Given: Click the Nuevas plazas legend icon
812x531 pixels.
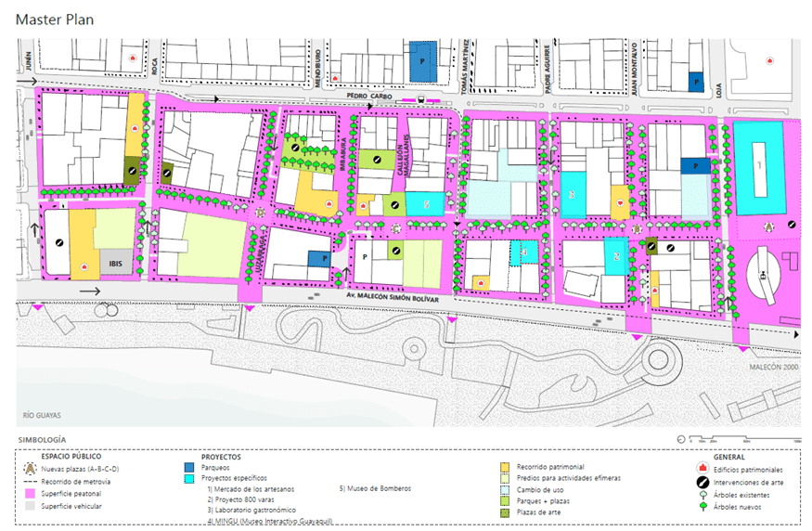Looking at the screenshot, I should click(31, 469).
